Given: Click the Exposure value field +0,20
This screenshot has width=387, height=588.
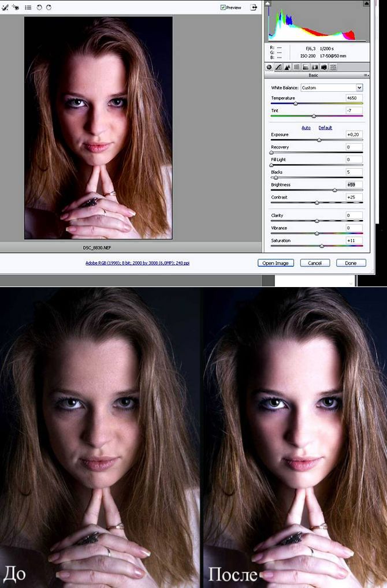Looking at the screenshot, I should [x=354, y=134].
